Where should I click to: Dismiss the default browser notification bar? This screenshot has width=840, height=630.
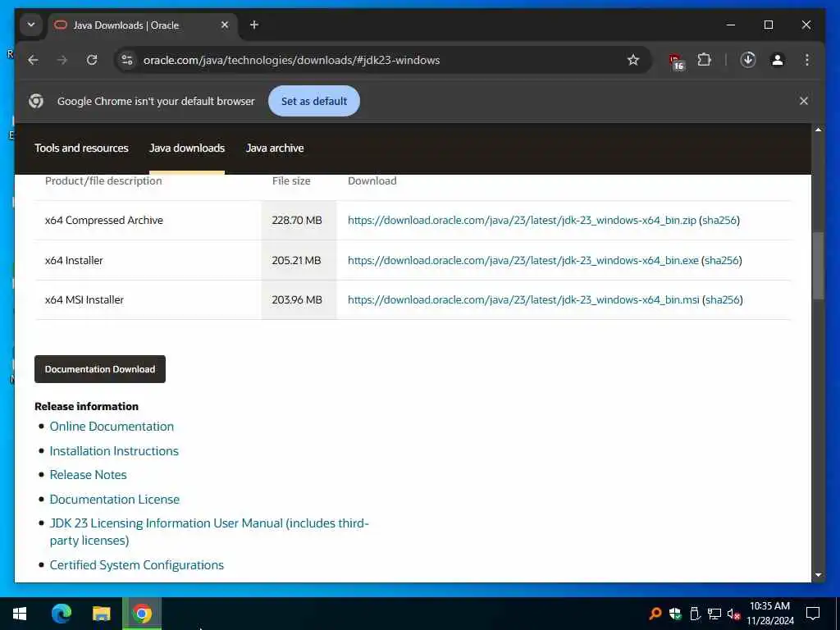tap(804, 101)
